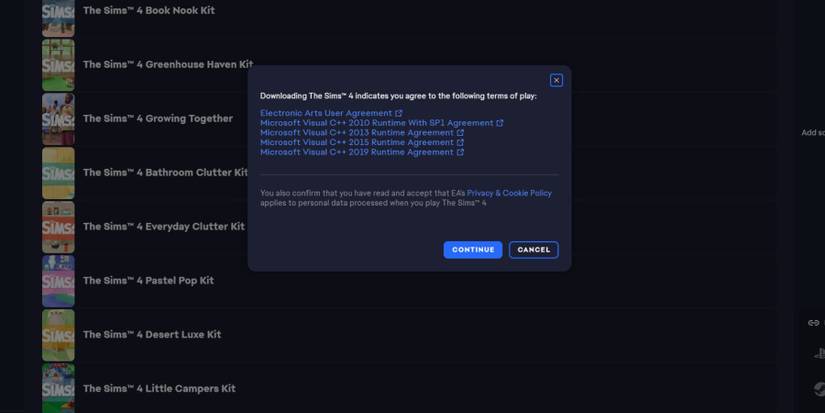
Task: Click the Growing Together cover icon
Action: click(58, 119)
